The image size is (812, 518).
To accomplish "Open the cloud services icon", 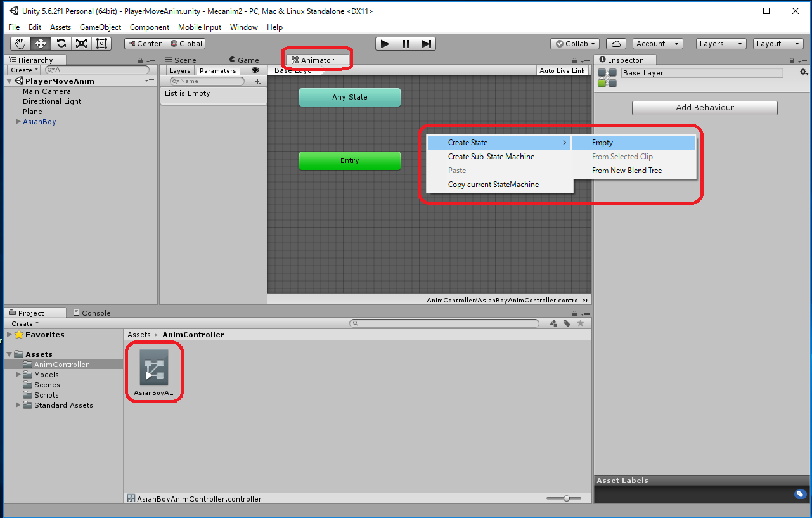I will coord(615,44).
